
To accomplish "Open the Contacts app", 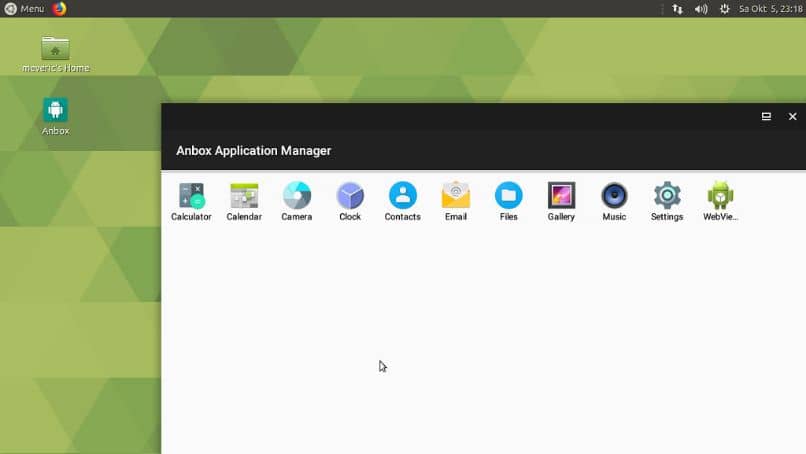I will tap(402, 202).
